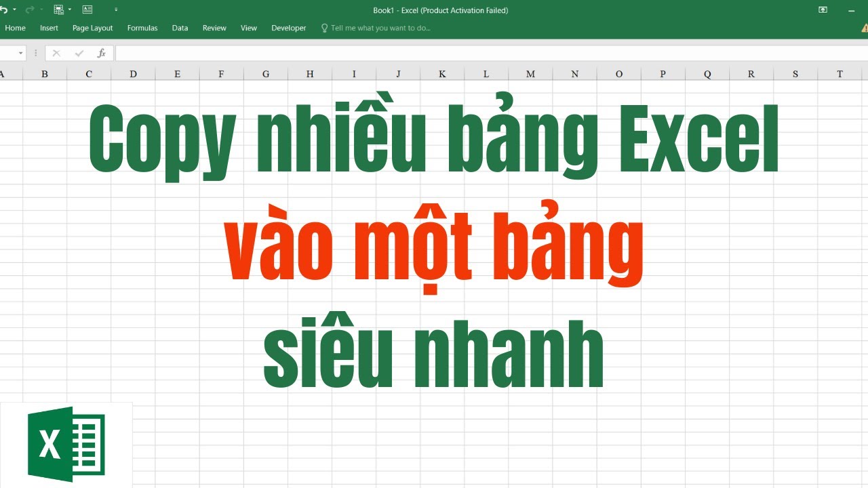Click the Tell me what you want to do box

tap(380, 28)
